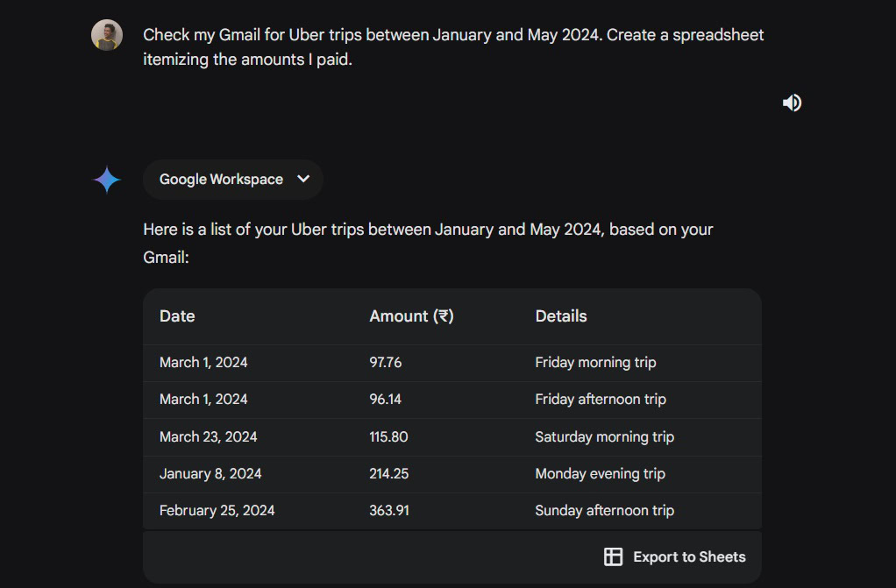Click the response intro text above table

coord(428,243)
